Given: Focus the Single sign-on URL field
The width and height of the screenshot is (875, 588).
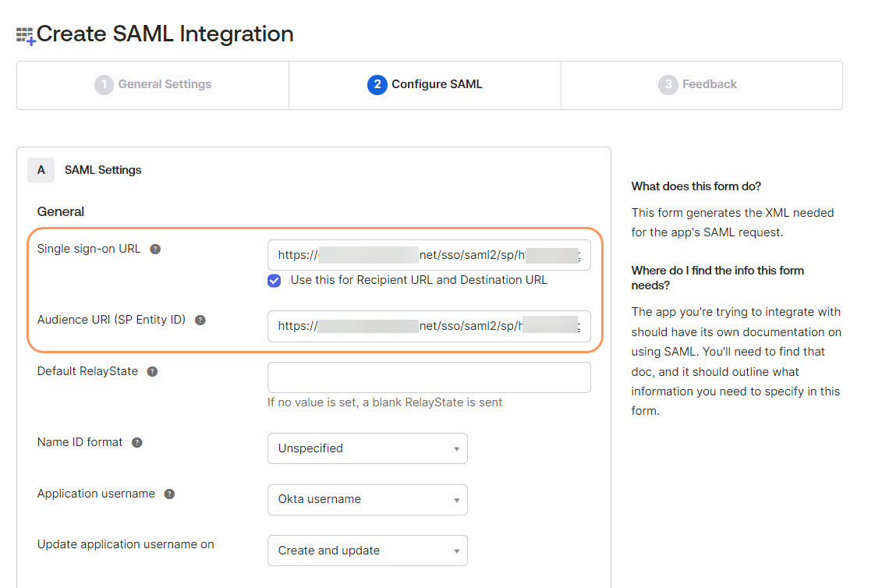Looking at the screenshot, I should coord(429,255).
